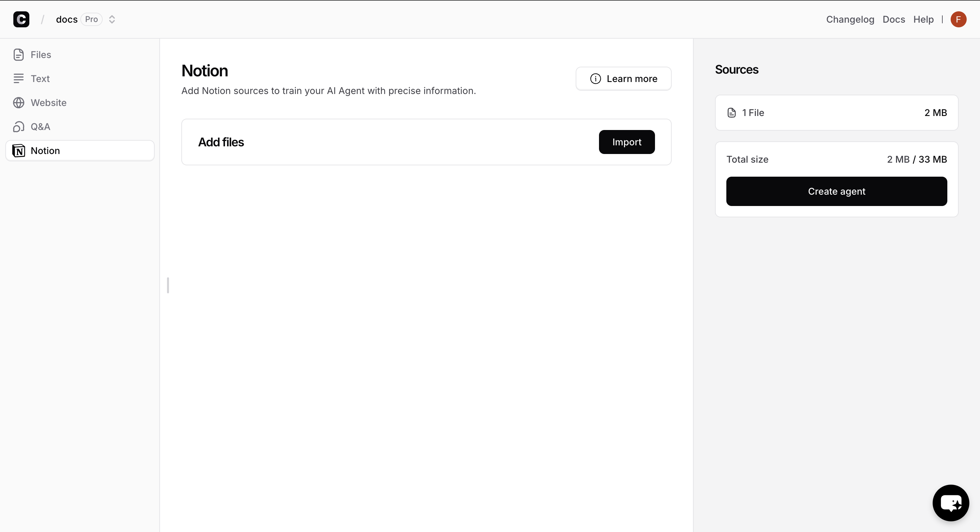This screenshot has height=532, width=980.
Task: Open the Help menu item
Action: pyautogui.click(x=924, y=19)
